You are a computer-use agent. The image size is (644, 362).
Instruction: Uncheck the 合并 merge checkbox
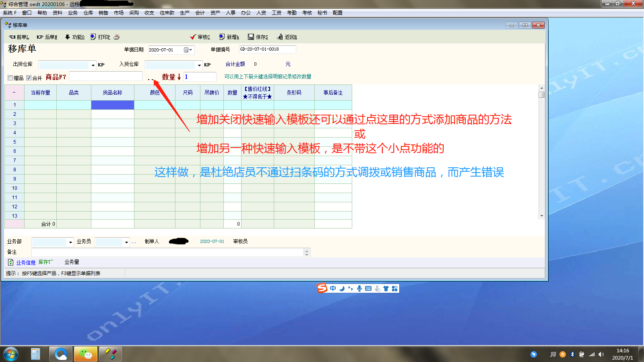point(29,78)
